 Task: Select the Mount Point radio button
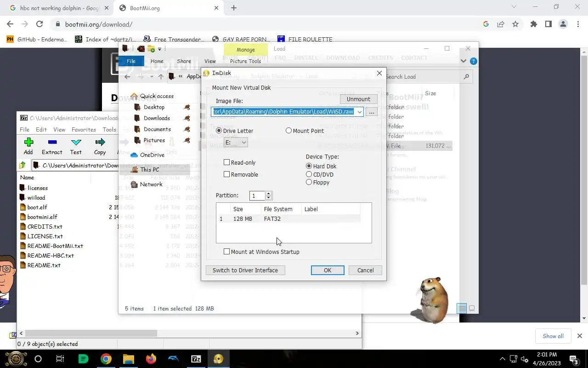(x=288, y=131)
